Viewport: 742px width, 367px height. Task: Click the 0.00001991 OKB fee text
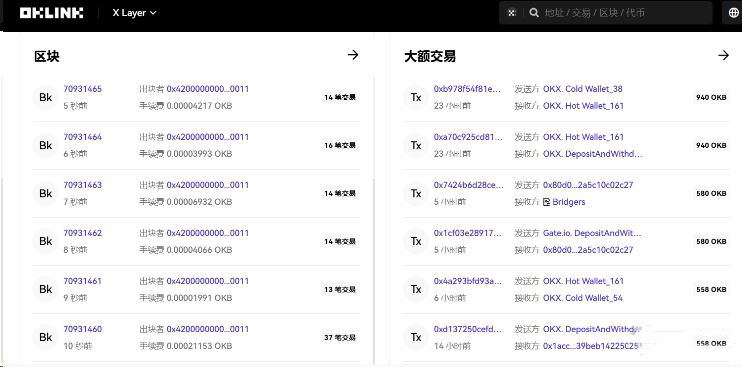click(199, 298)
